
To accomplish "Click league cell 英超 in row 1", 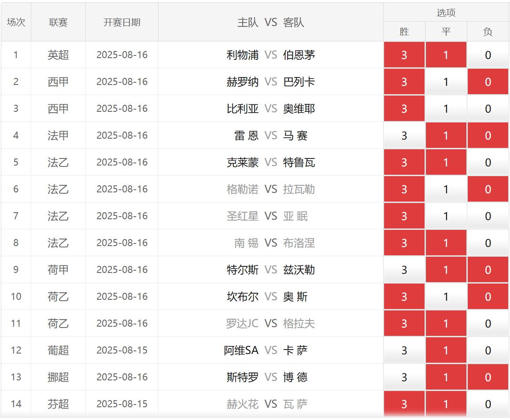I will click(x=58, y=55).
